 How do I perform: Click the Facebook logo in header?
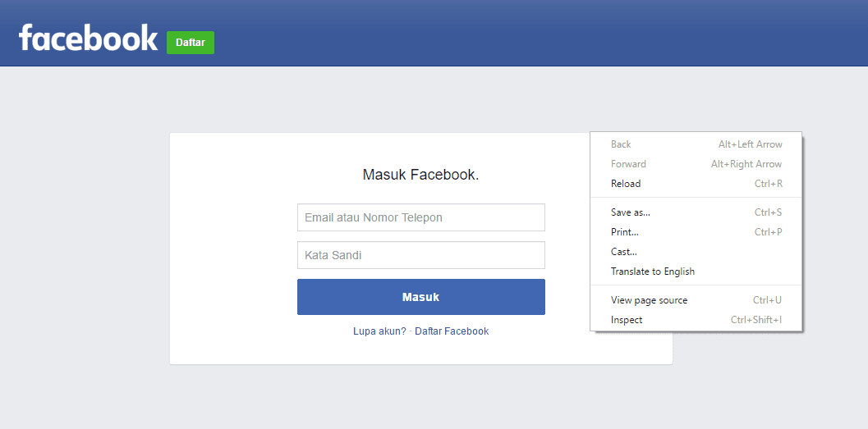(x=88, y=39)
